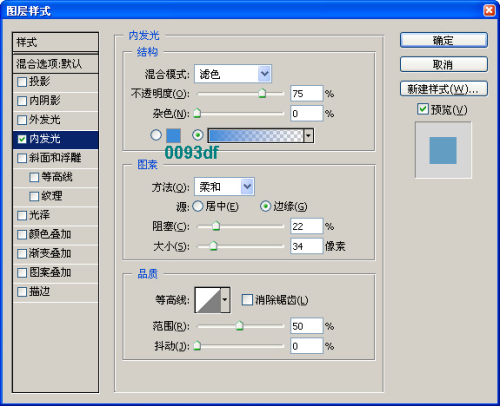This screenshot has height=406, width=500.
Task: Open the 描边 stroke settings row
Action: tap(55, 293)
